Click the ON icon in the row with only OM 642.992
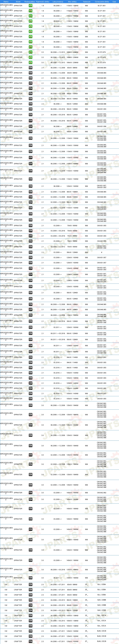Viewport: 119px width, 644px height. click(30, 493)
